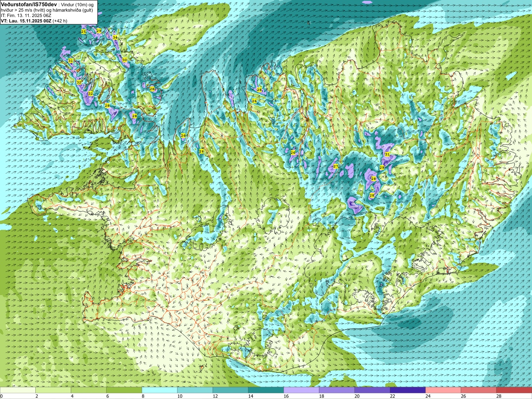This screenshot has width=532, height=399.
Task: Click the yellow gust marker reading 27
Action: coord(335,167)
